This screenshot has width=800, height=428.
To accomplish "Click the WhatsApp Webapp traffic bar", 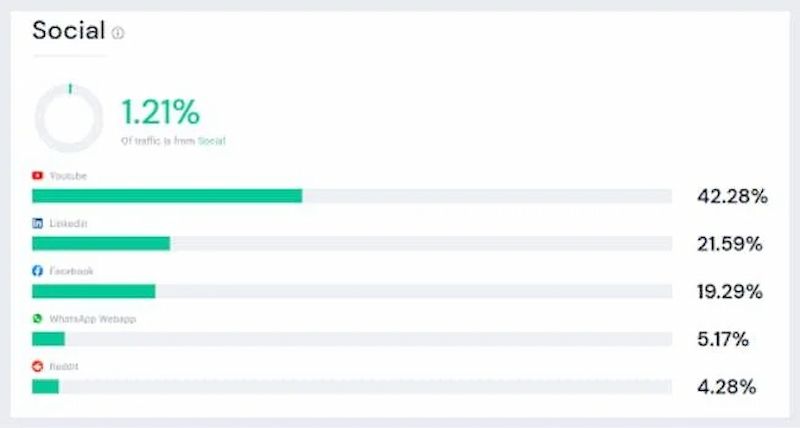I will [352, 339].
